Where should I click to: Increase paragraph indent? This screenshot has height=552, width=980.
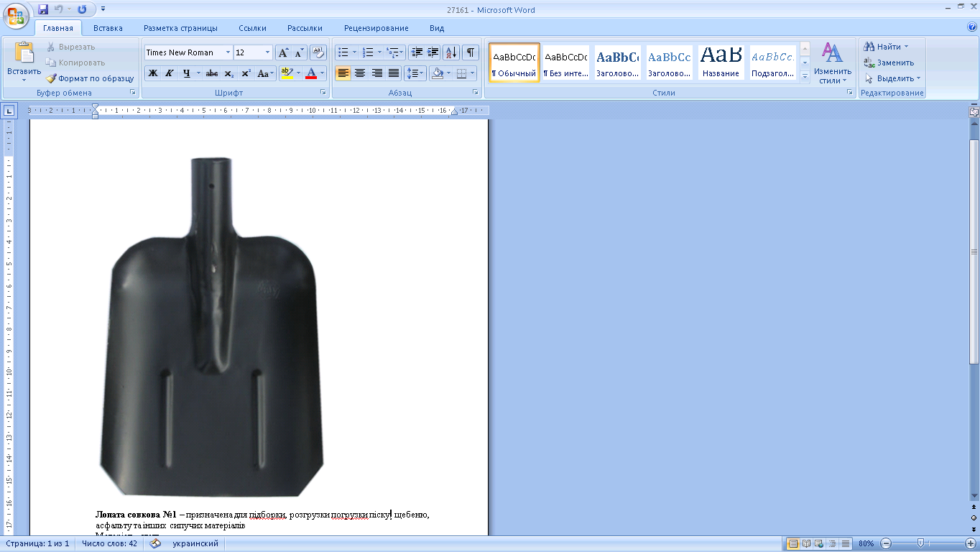coord(433,52)
